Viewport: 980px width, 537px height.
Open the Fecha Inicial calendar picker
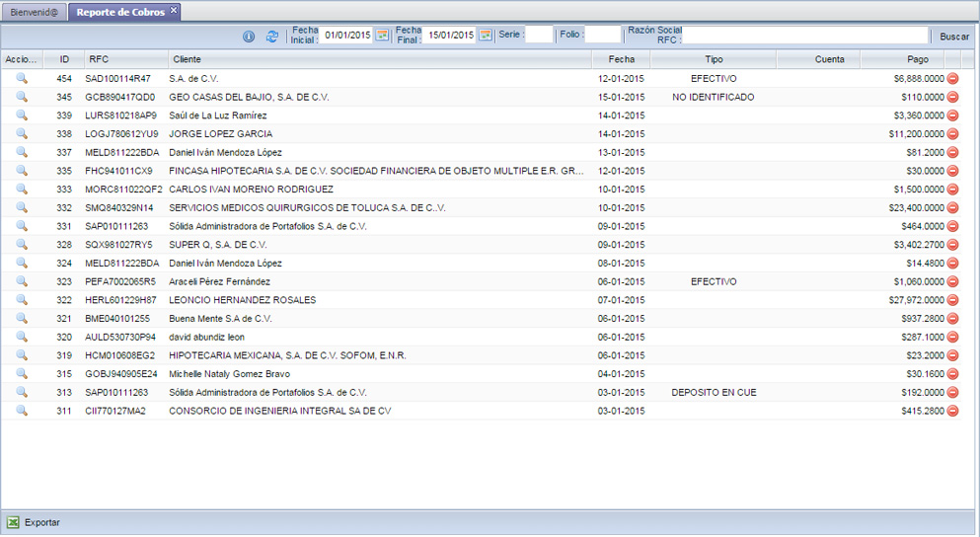coord(382,36)
